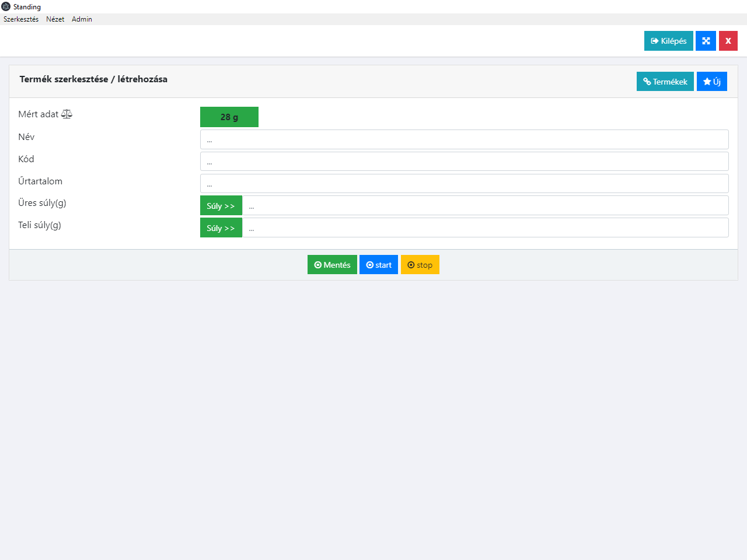Open the Admin menu
Image resolution: width=747 pixels, height=560 pixels.
82,19
